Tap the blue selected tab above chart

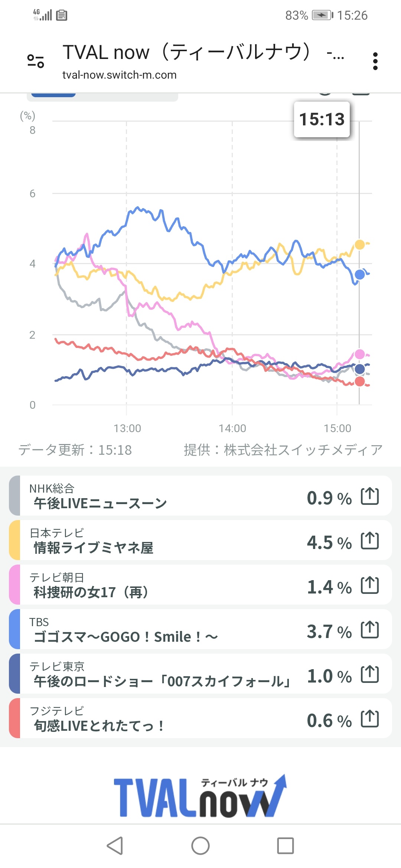(53, 95)
